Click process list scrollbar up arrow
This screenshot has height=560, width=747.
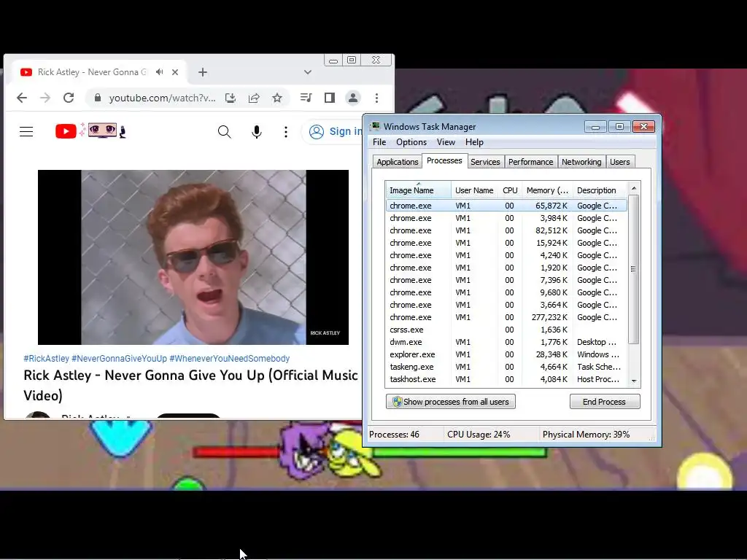coord(634,189)
